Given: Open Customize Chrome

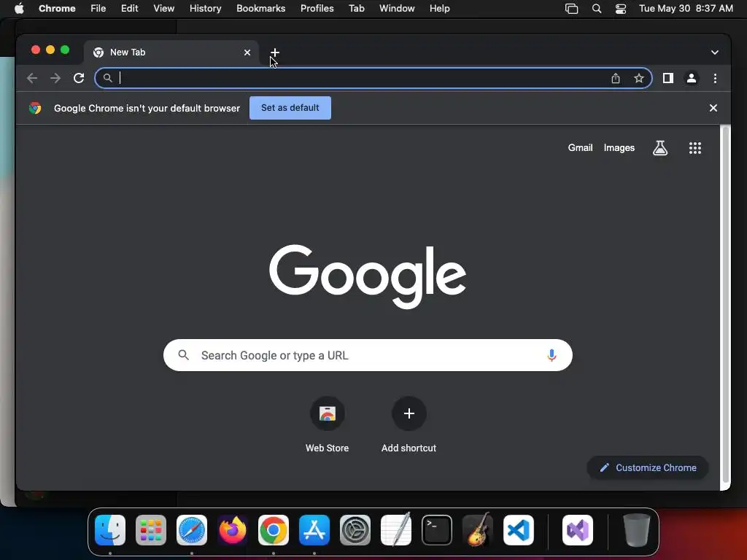Looking at the screenshot, I should click(x=648, y=467).
